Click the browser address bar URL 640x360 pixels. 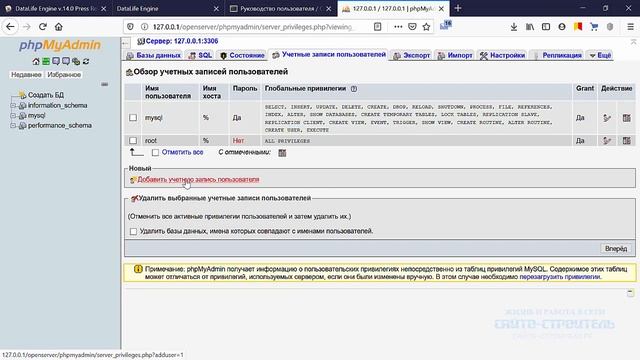[x=252, y=27]
